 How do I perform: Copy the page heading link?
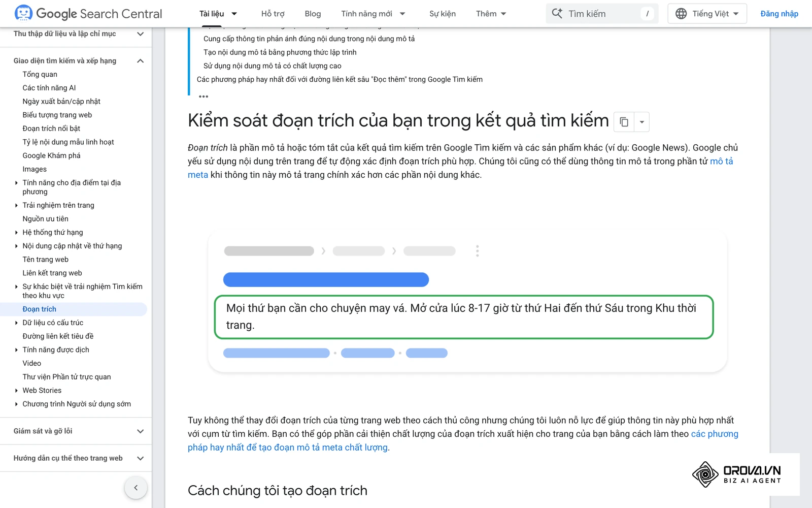624,122
